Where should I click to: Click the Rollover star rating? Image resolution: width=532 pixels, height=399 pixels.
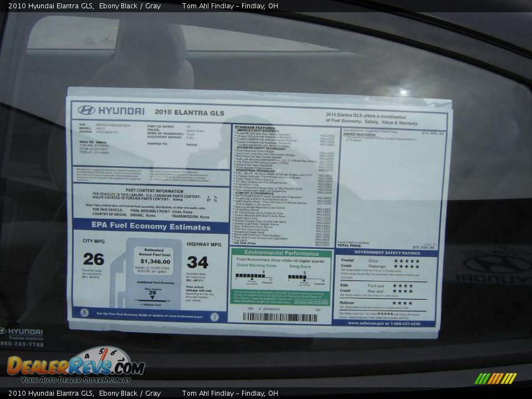[x=402, y=303]
